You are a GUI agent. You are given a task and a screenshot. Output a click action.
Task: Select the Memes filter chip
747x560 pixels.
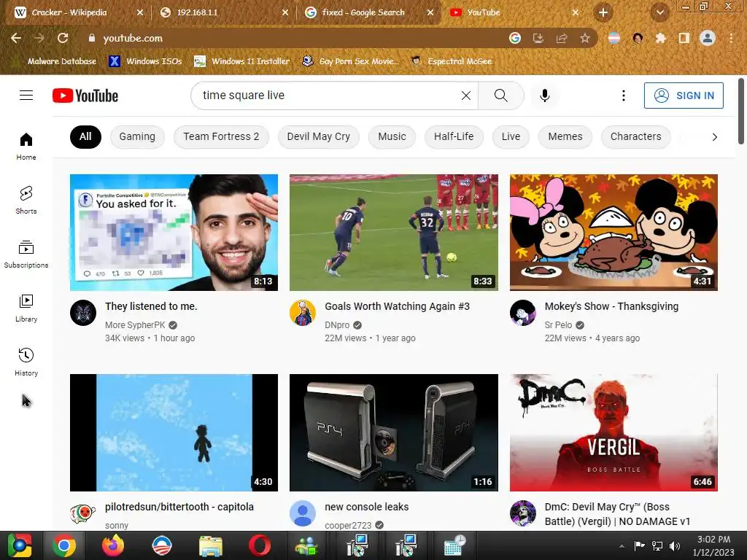click(x=565, y=136)
